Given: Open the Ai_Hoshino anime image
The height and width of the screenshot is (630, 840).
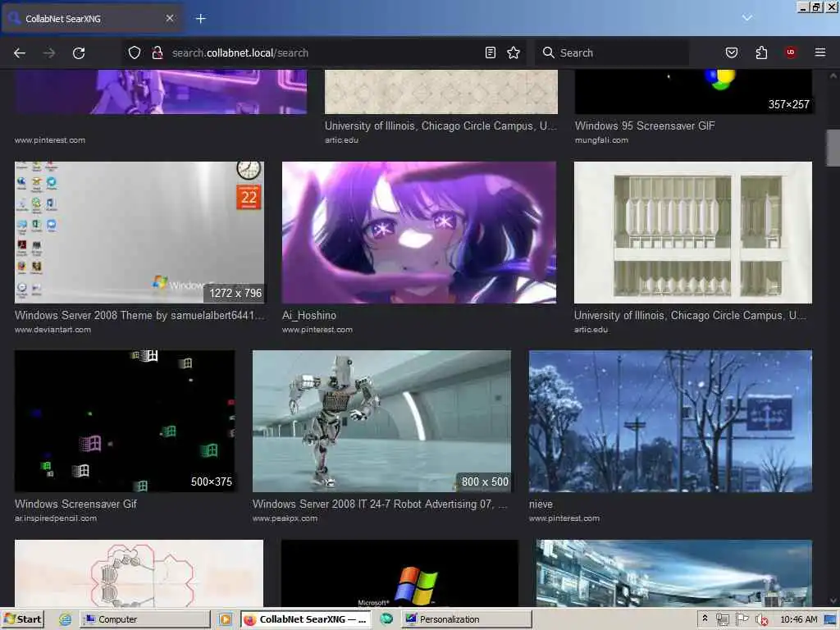Looking at the screenshot, I should tap(419, 232).
